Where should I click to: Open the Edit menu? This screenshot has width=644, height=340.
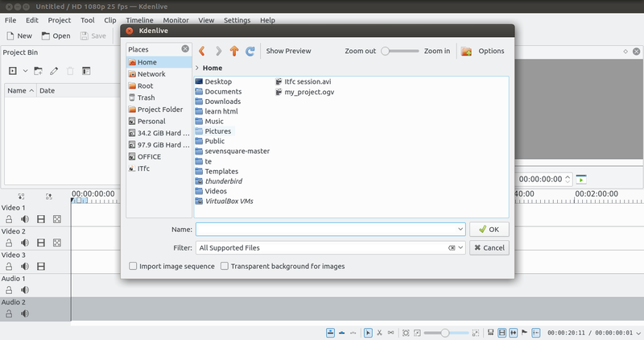point(32,20)
